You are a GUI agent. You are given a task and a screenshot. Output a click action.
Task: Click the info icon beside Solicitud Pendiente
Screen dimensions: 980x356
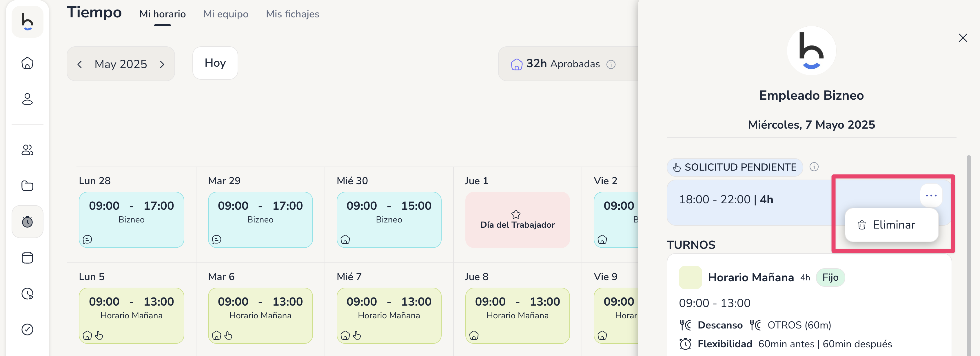[814, 167]
